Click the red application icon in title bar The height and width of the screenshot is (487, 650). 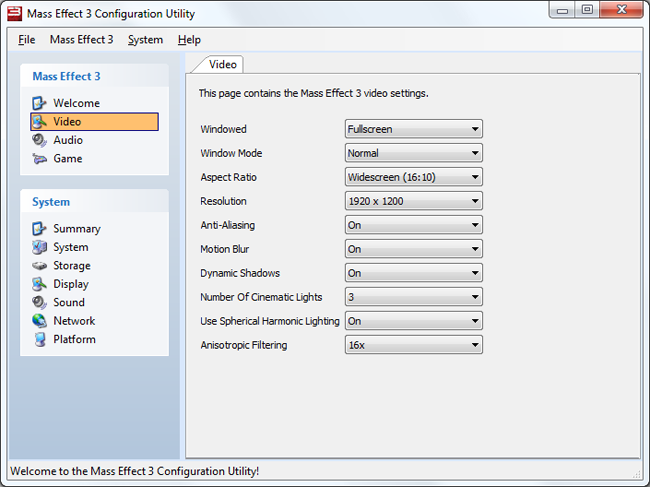(15, 13)
